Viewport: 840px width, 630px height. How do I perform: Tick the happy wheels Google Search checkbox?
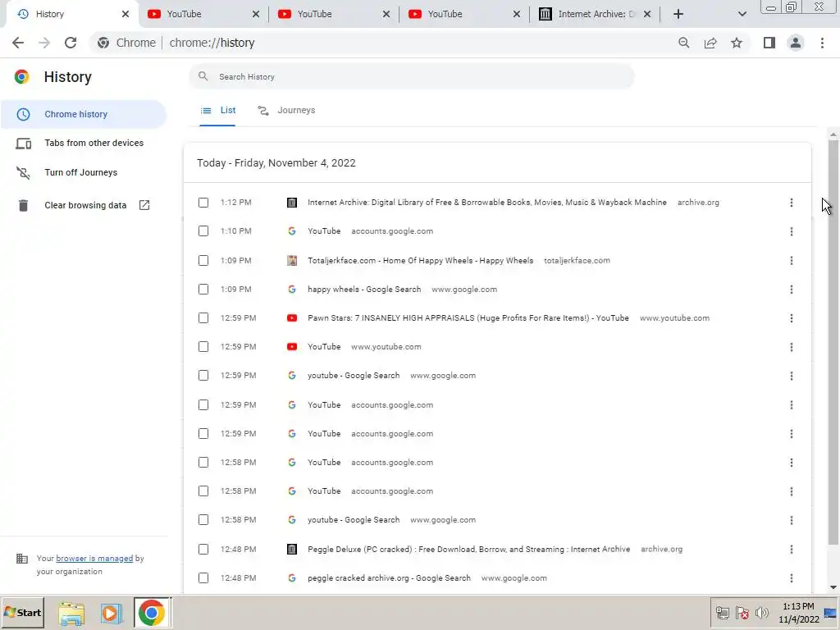pyautogui.click(x=203, y=290)
